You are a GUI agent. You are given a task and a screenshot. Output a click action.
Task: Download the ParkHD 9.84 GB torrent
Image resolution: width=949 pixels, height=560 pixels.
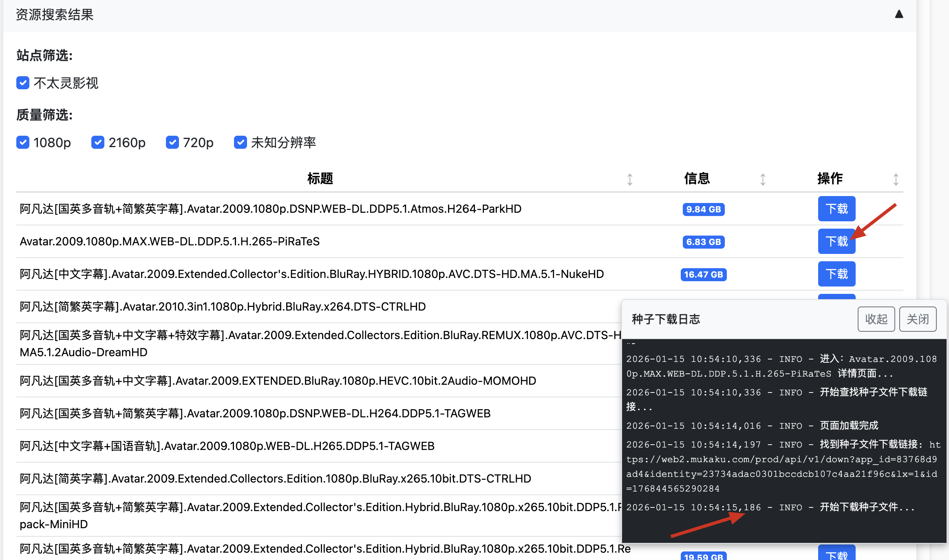[x=836, y=209]
